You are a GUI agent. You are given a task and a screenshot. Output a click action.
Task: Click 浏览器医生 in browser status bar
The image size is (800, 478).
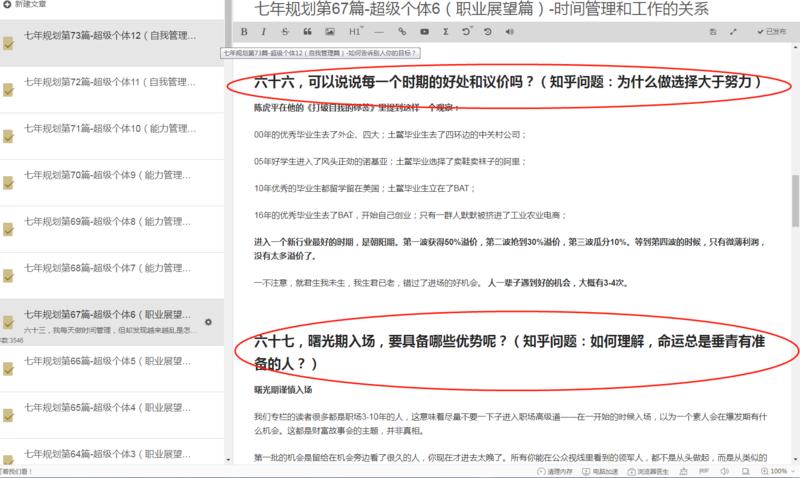(x=648, y=471)
